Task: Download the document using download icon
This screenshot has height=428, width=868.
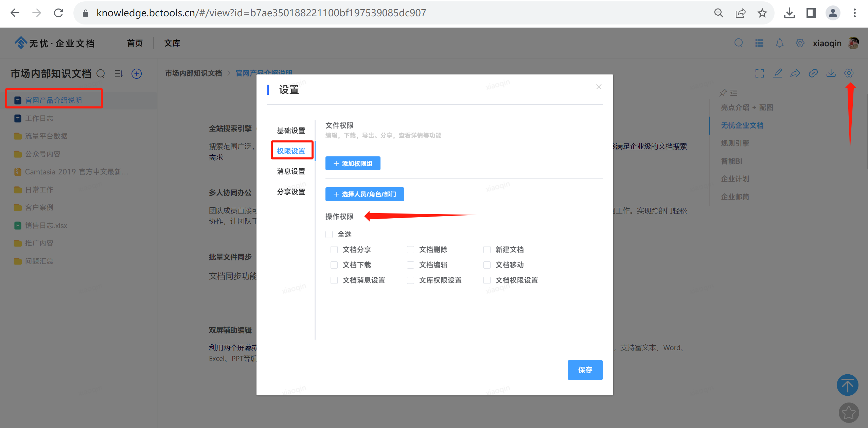Action: 831,73
